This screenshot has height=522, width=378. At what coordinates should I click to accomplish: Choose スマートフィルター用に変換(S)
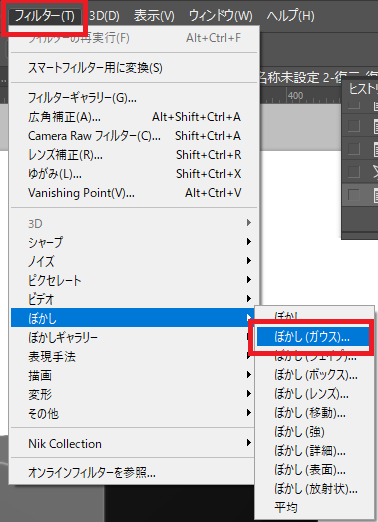pos(134,68)
